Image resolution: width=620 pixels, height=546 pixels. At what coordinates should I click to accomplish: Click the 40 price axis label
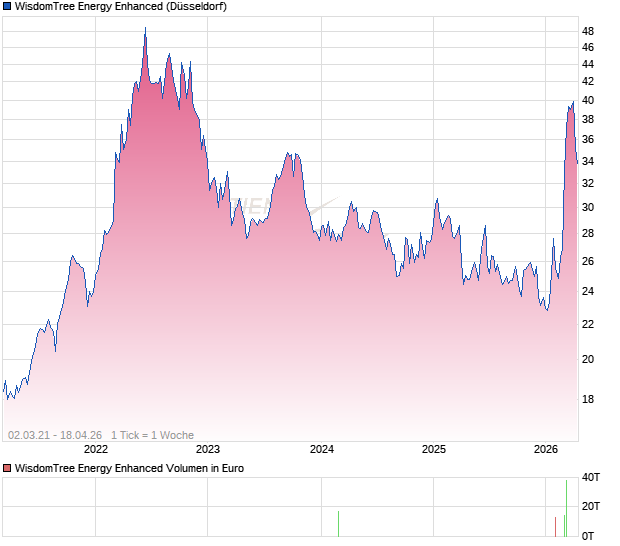[588, 100]
